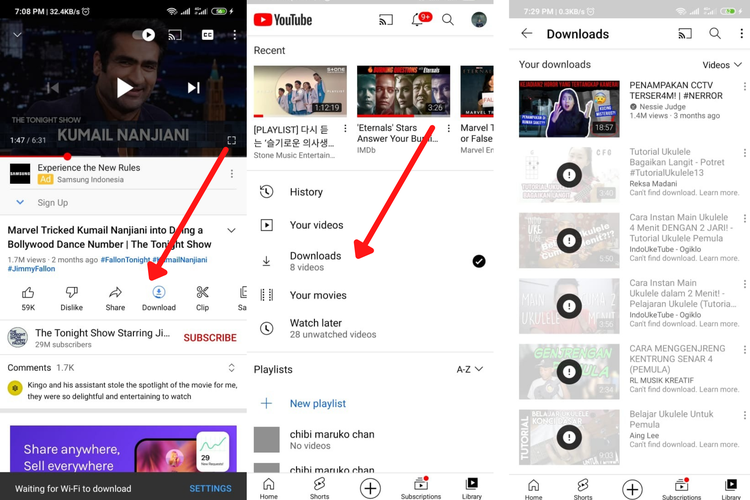
Task: Tap the Clip scissors icon
Action: pyautogui.click(x=202, y=293)
